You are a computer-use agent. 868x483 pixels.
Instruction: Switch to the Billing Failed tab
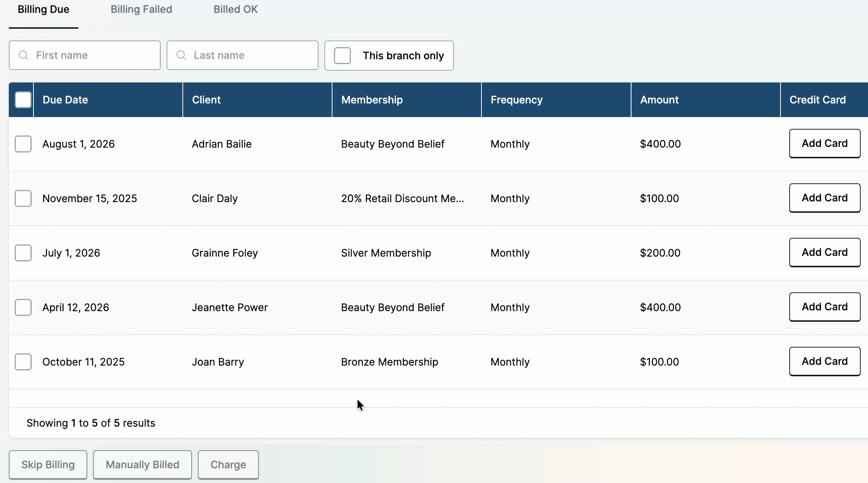pos(141,10)
